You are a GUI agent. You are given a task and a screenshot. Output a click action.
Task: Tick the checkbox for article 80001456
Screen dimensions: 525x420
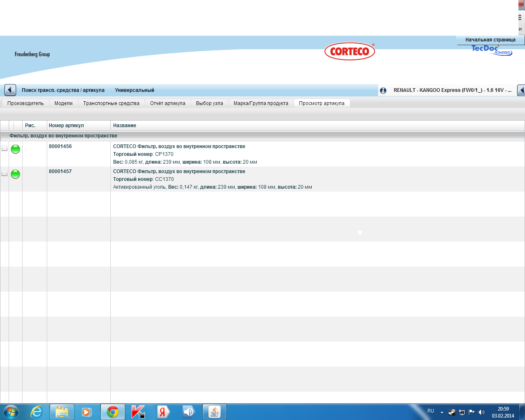click(5, 148)
